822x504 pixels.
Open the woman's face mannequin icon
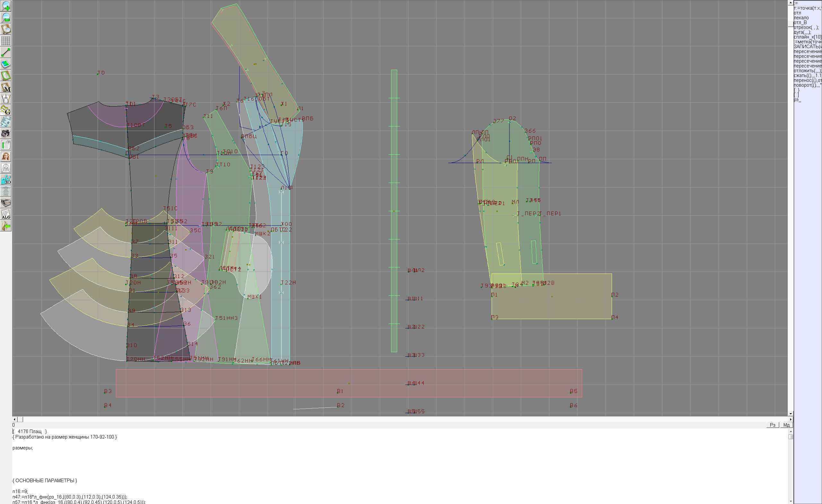(6, 156)
